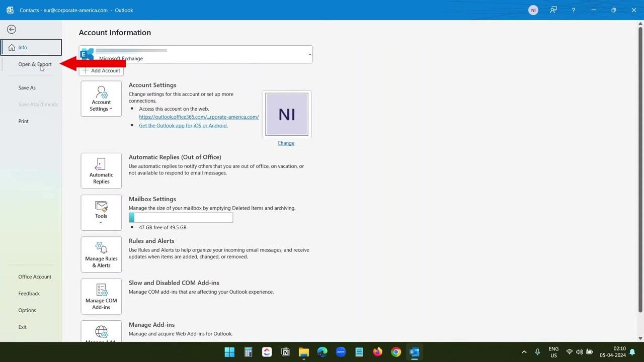Click the ENG US language indicator
The image size is (644, 362).
553,352
